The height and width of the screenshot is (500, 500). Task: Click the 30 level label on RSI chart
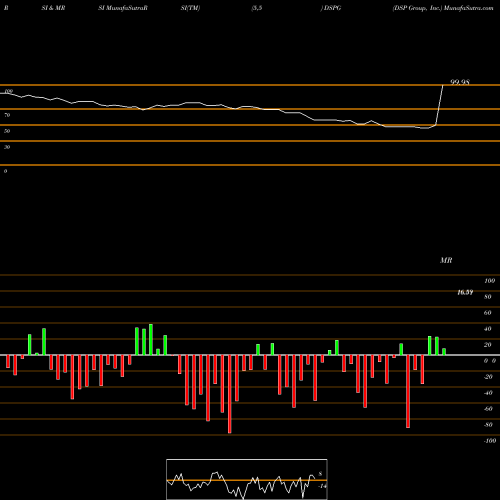[x=7, y=147]
